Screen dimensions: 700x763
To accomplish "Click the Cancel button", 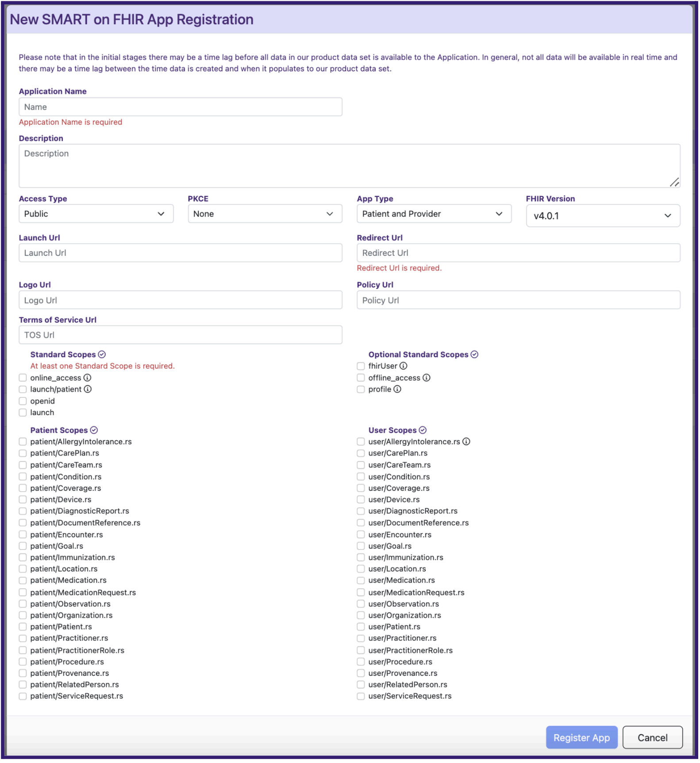I will pyautogui.click(x=652, y=738).
